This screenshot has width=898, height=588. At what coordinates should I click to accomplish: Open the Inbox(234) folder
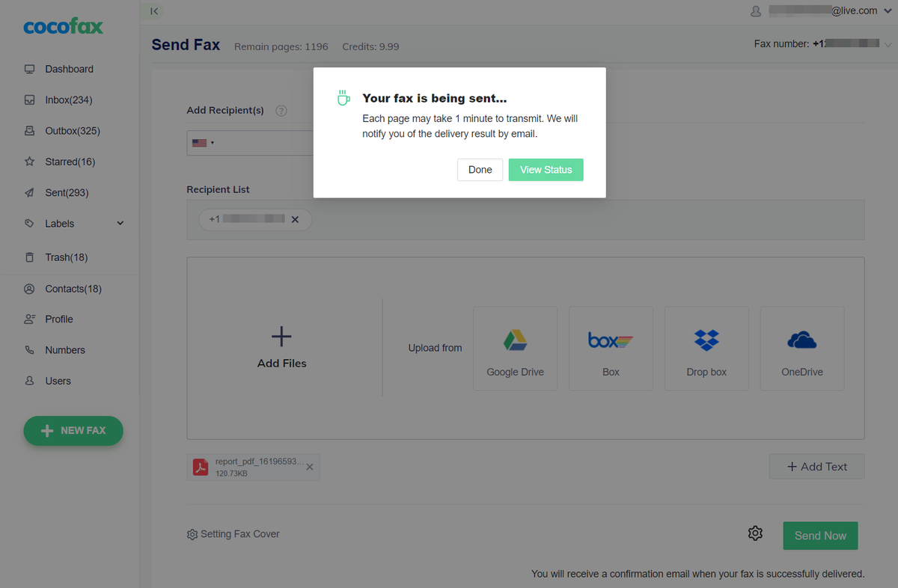point(68,100)
